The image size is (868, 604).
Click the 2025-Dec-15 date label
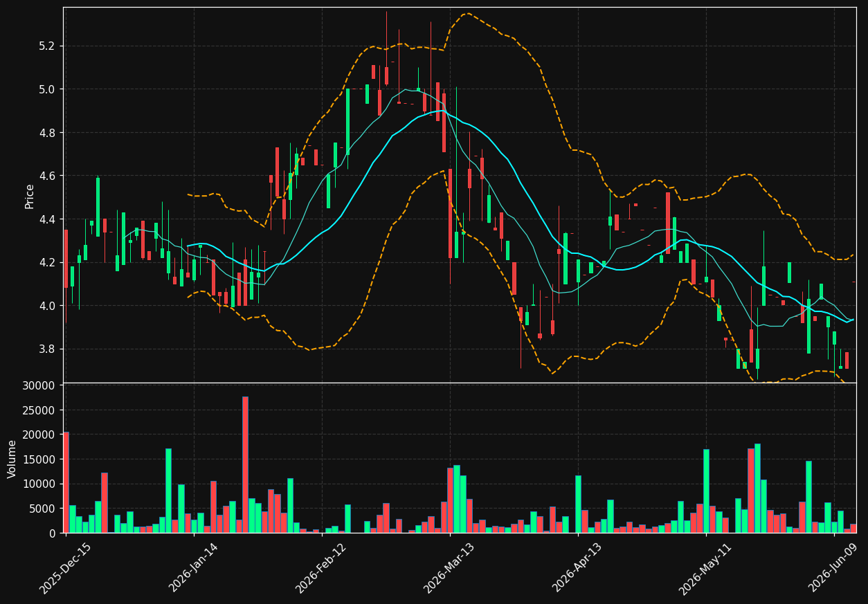point(65,568)
